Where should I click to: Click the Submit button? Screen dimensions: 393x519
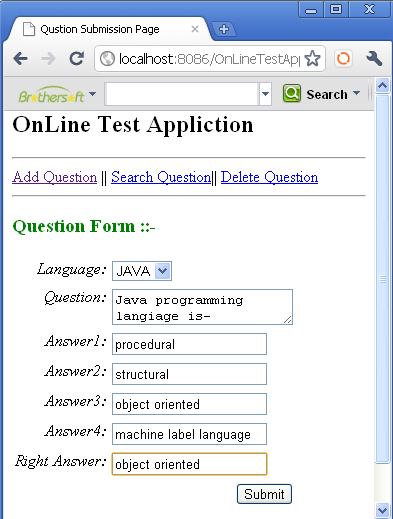coord(264,494)
